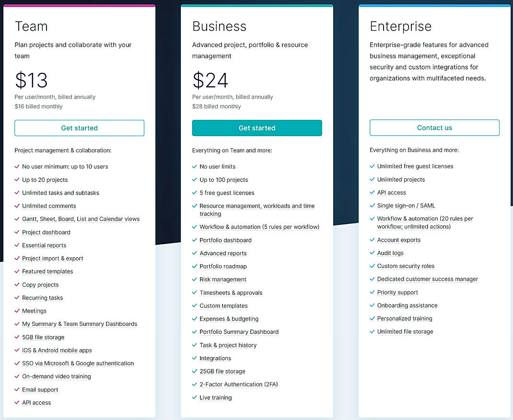Click Expenses & budgeting feature text
This screenshot has height=420, width=513.
pos(229,319)
